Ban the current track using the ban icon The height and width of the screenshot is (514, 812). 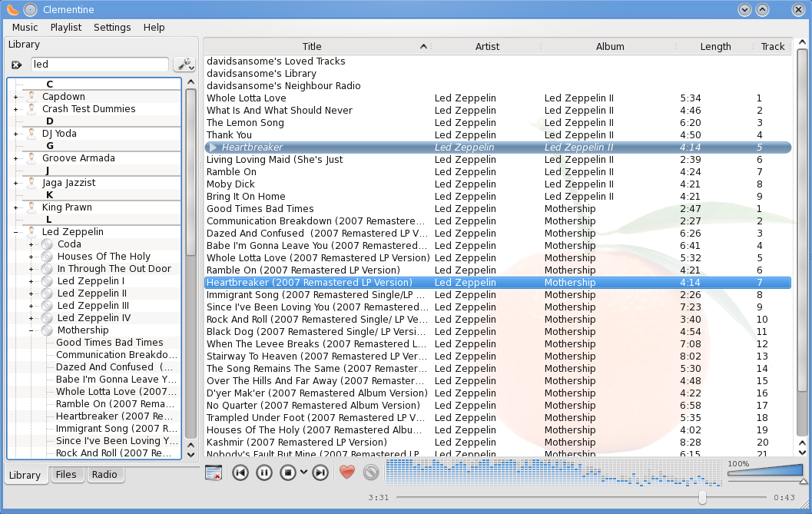click(371, 472)
